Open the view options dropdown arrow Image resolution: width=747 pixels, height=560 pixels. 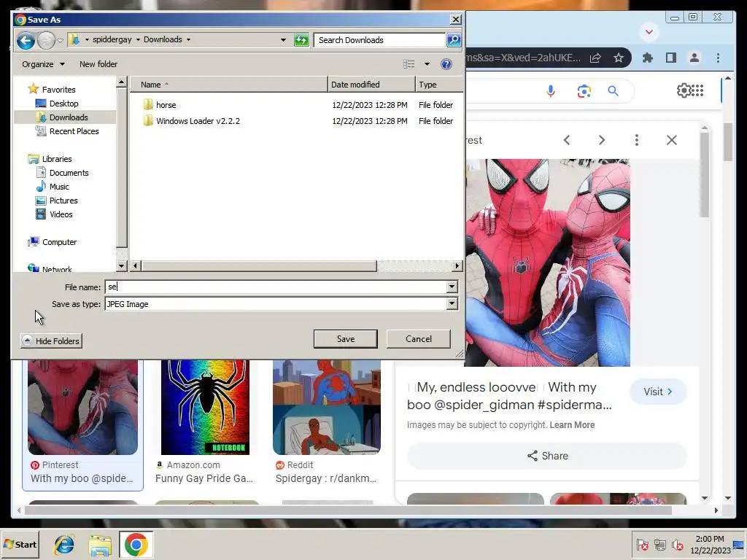pyautogui.click(x=427, y=64)
